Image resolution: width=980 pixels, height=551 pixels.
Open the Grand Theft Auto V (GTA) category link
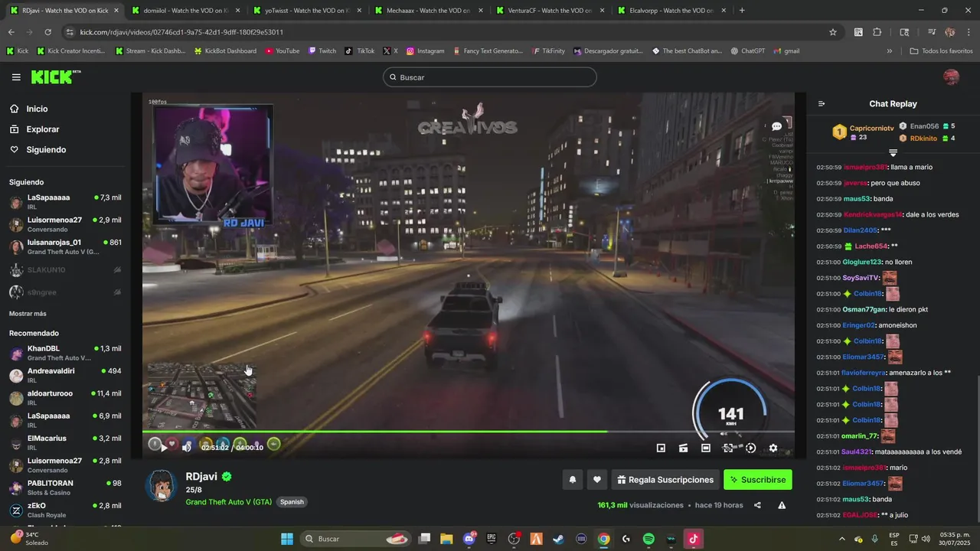pyautogui.click(x=228, y=502)
